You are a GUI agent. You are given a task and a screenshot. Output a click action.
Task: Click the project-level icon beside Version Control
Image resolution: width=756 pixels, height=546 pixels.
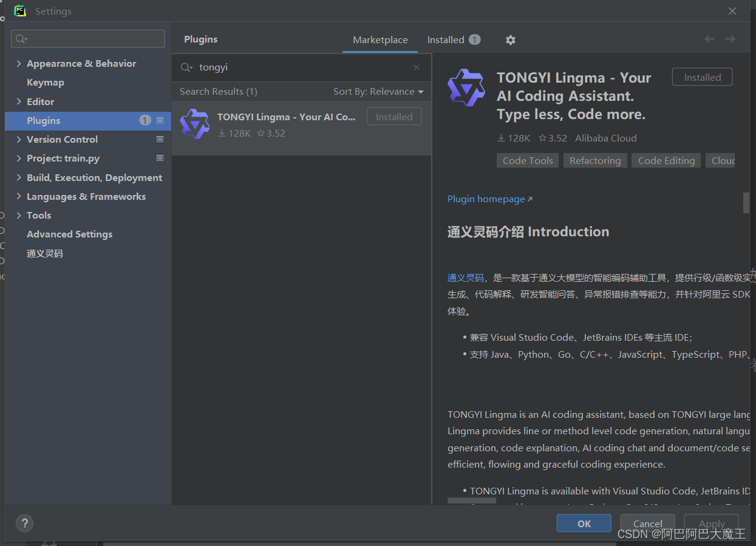pyautogui.click(x=160, y=139)
